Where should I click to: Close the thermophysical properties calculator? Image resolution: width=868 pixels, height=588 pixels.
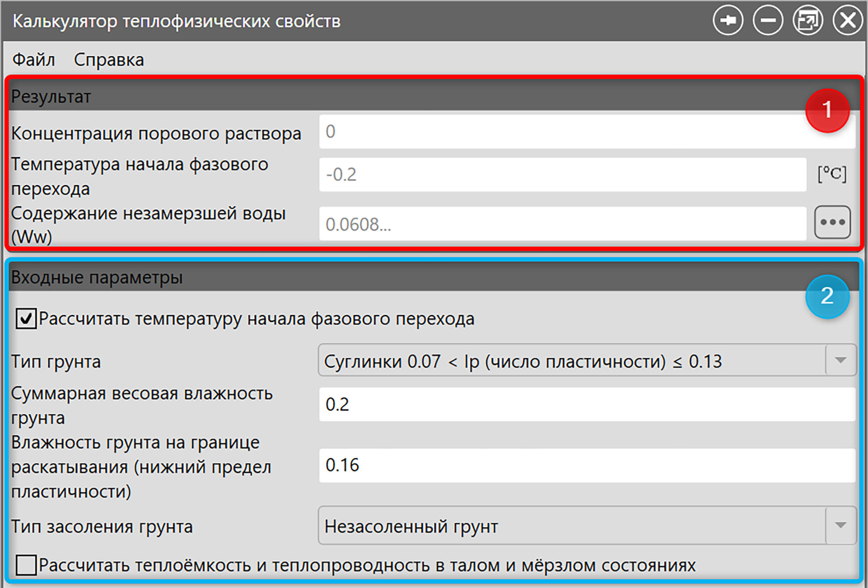[847, 20]
